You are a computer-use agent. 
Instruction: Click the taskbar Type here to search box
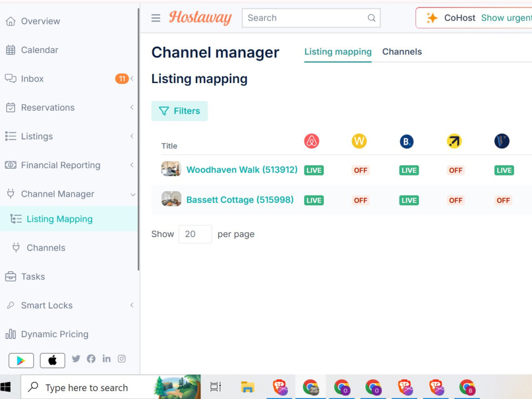click(x=111, y=387)
